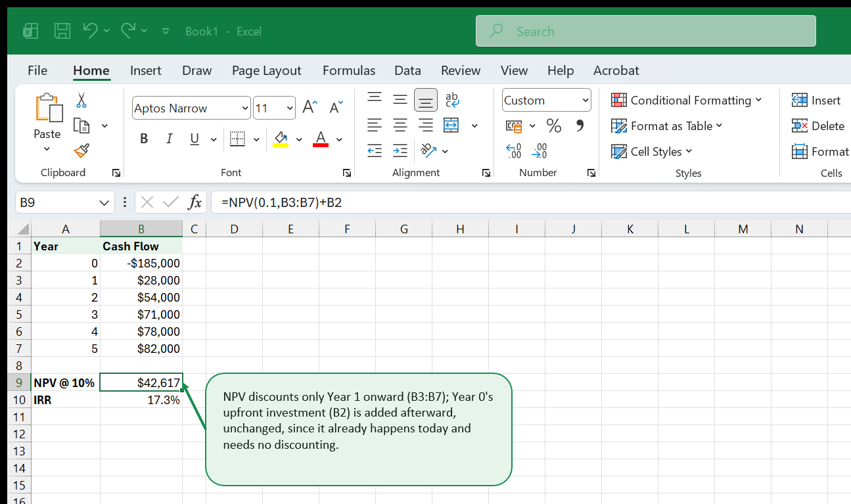Click Increase Font Size icon
This screenshot has width=851, height=504.
pos(310,108)
